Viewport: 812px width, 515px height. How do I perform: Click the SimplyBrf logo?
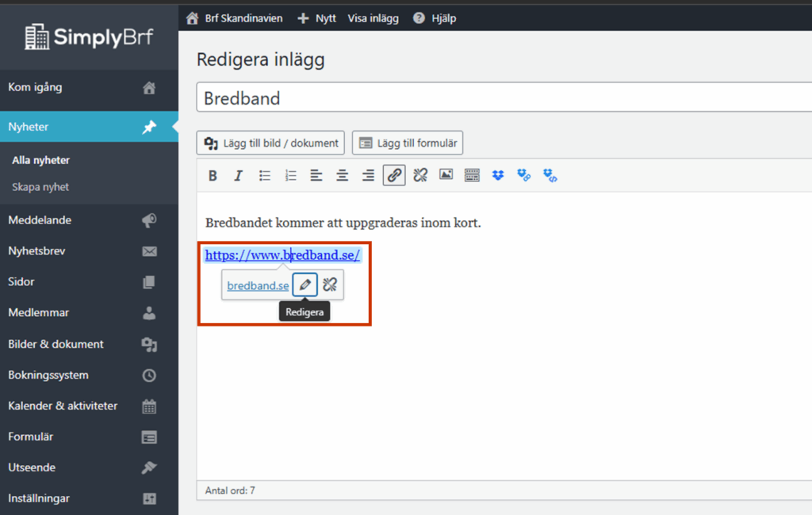click(x=89, y=37)
